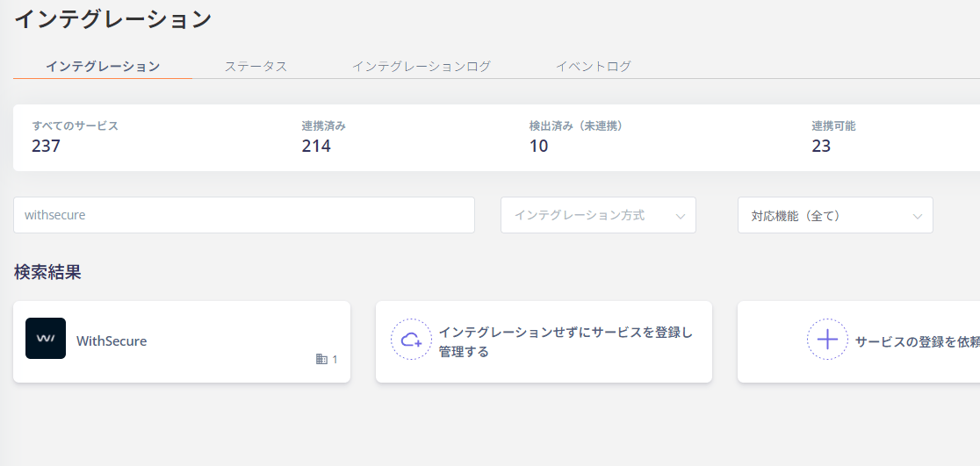Open the ステータス tab
The image size is (980, 466).
click(x=256, y=66)
